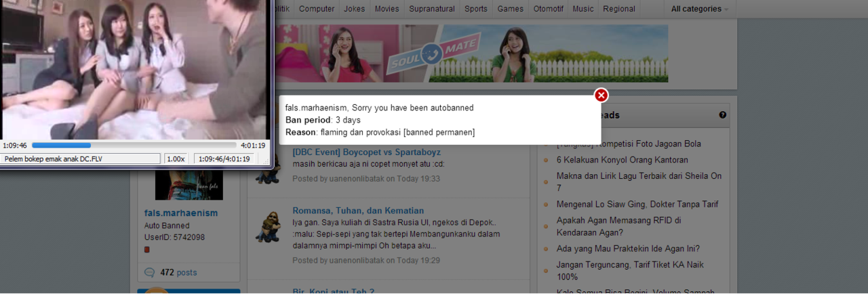Open fals.marhaenism profile name link

pyautogui.click(x=181, y=213)
